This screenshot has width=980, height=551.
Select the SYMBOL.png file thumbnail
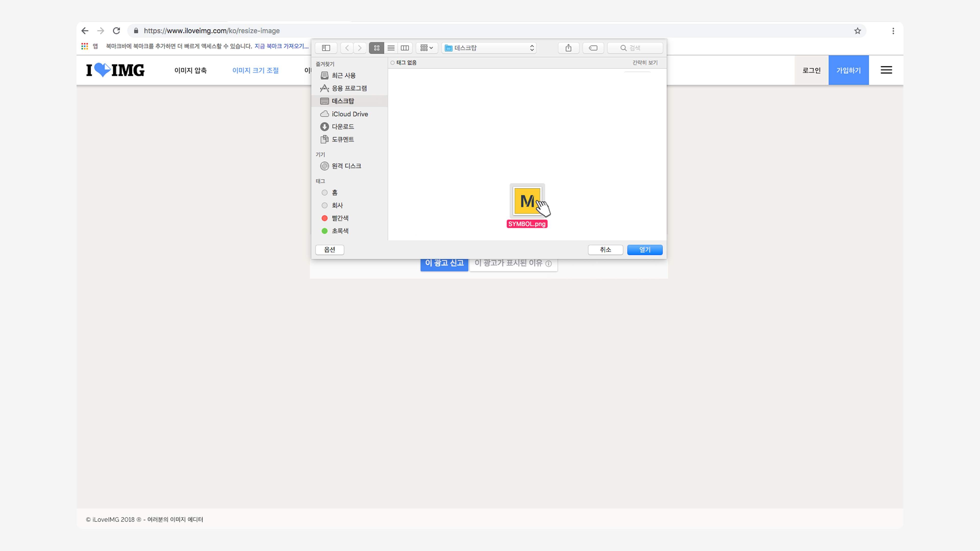[x=527, y=201]
